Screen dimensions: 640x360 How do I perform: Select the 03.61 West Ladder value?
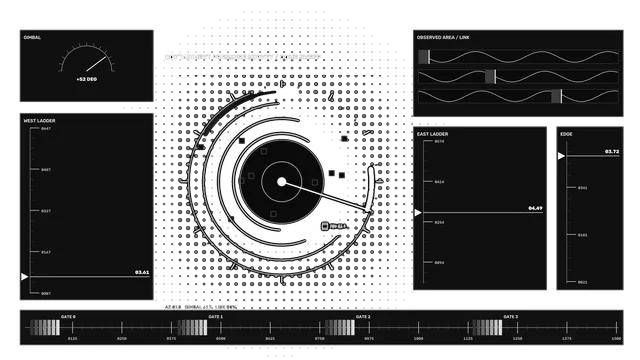pos(142,272)
